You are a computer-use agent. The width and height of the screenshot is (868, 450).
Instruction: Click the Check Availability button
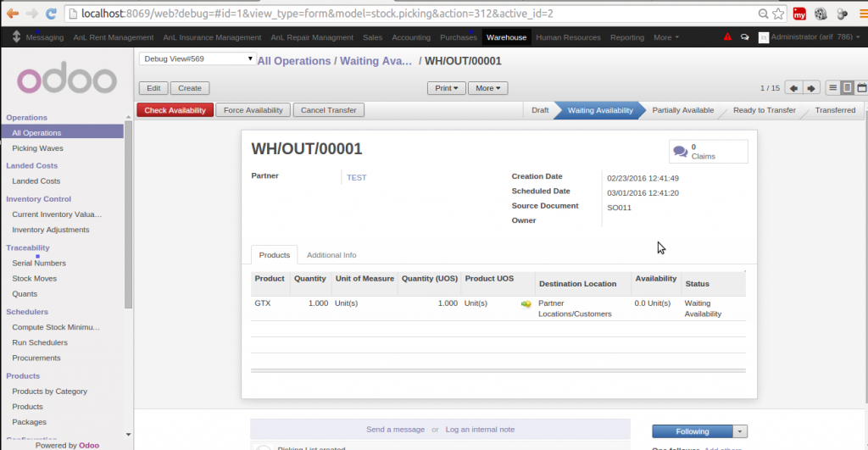(175, 110)
